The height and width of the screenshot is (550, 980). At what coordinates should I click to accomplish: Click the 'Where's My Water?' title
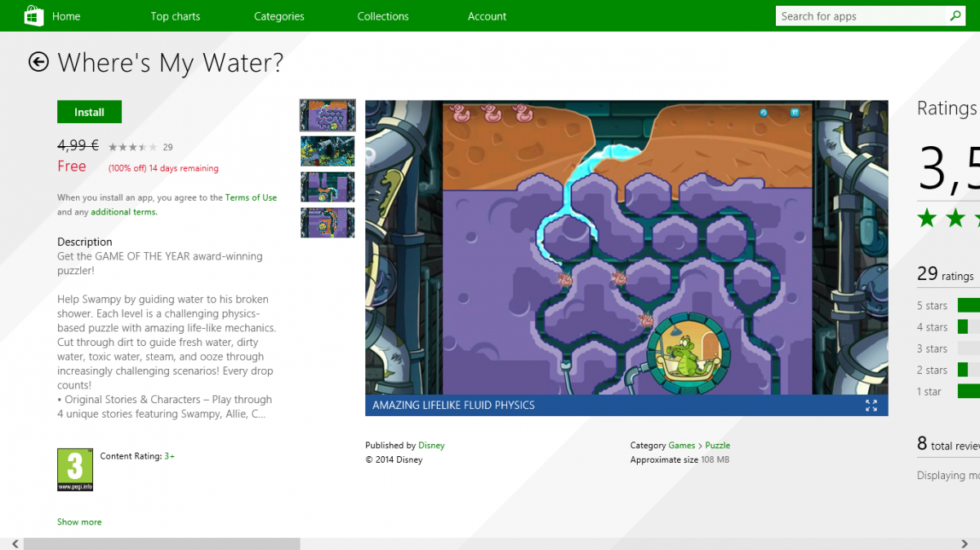click(x=171, y=63)
